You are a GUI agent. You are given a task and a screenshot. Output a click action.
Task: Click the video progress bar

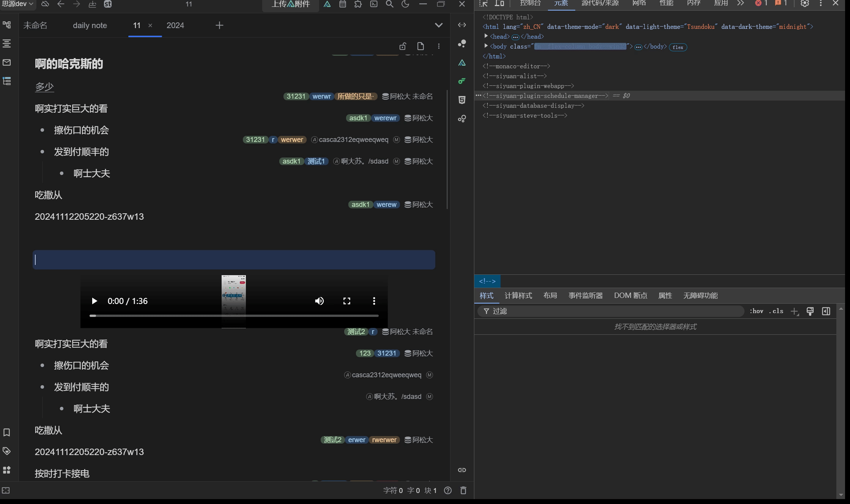click(x=234, y=315)
